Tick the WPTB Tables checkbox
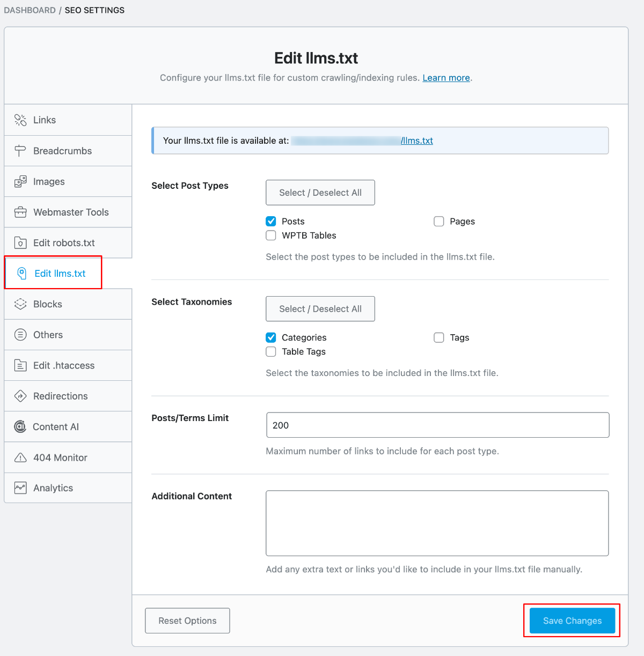644x656 pixels. click(x=272, y=235)
